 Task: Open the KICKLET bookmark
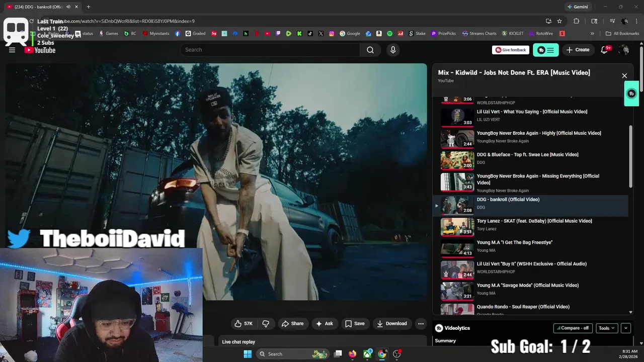tap(512, 34)
